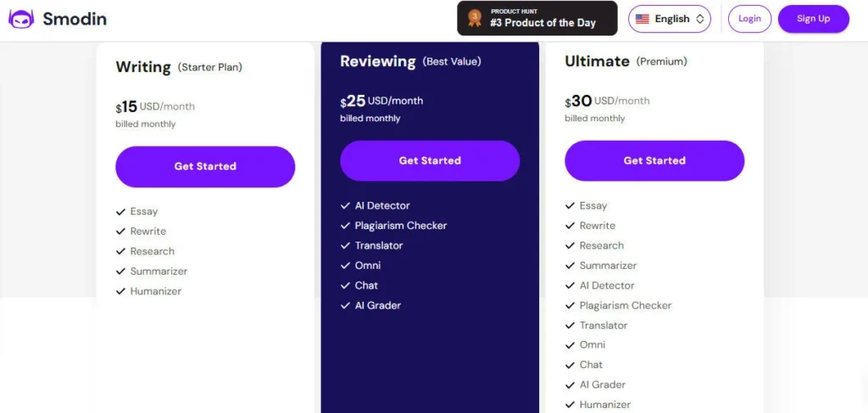Click the checkmark next to Omni in Reviewing

[345, 266]
